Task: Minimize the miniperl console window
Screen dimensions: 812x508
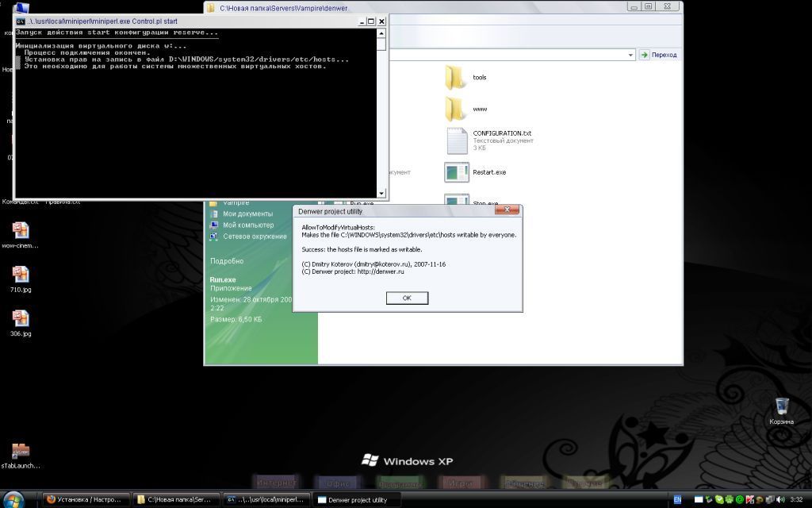Action: coord(362,21)
